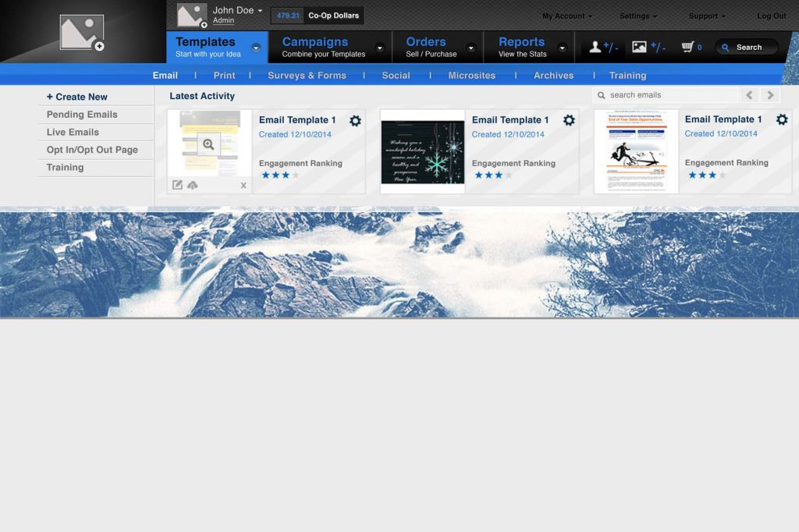
Task: Open gear settings for the third email template
Action: click(782, 119)
